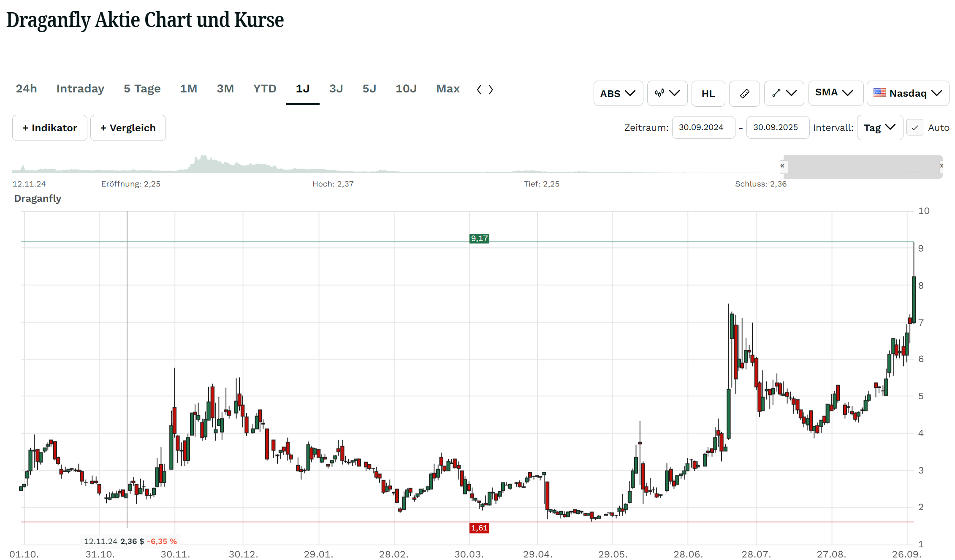Click the start date field 30.09.2024

coord(703,127)
